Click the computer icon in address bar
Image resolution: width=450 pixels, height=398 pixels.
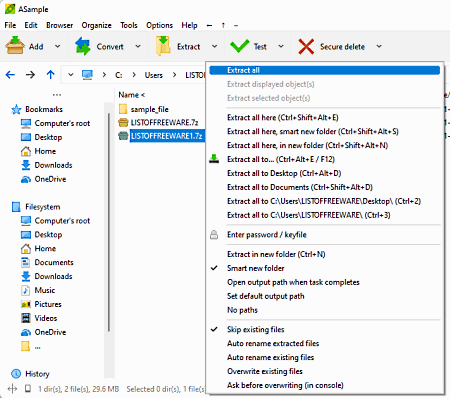point(87,75)
